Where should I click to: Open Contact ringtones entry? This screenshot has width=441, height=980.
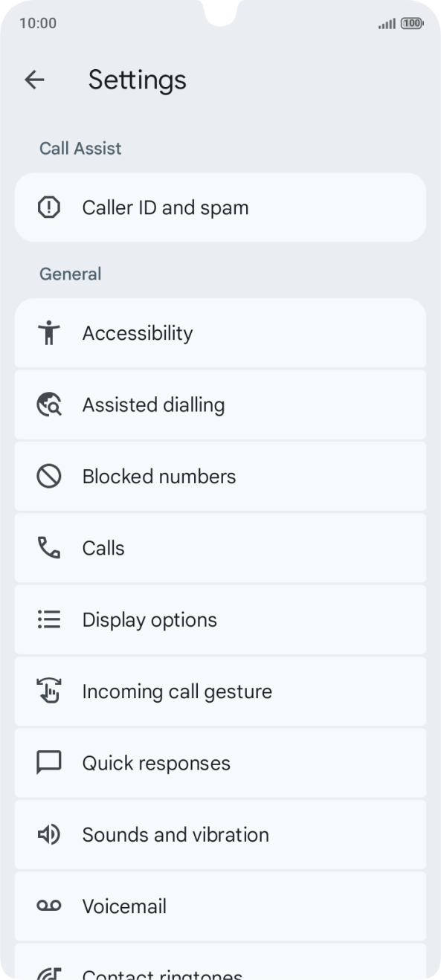[220, 962]
